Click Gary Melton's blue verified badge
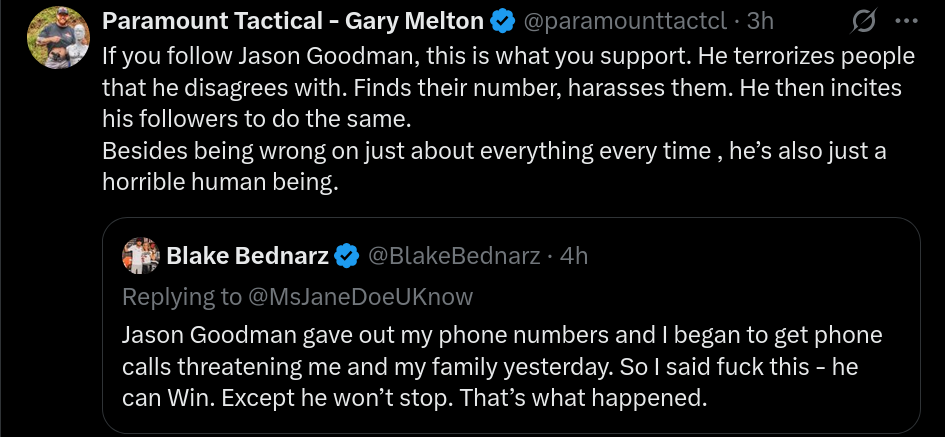 [502, 21]
